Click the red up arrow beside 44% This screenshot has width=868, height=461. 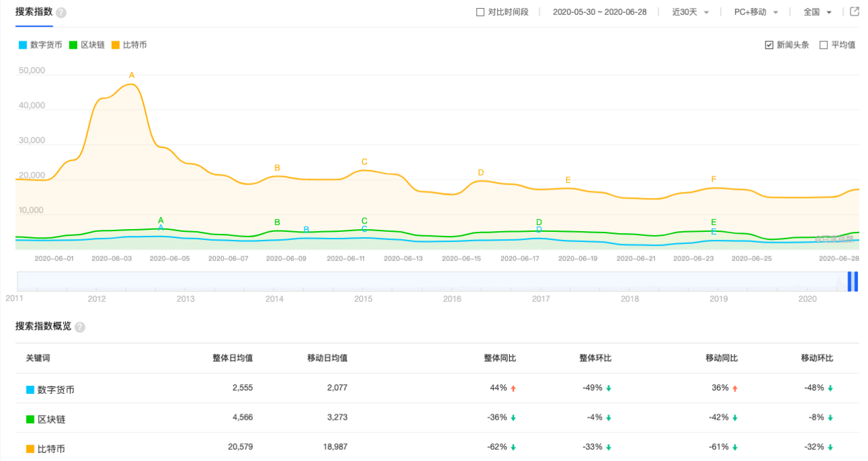pyautogui.click(x=513, y=388)
